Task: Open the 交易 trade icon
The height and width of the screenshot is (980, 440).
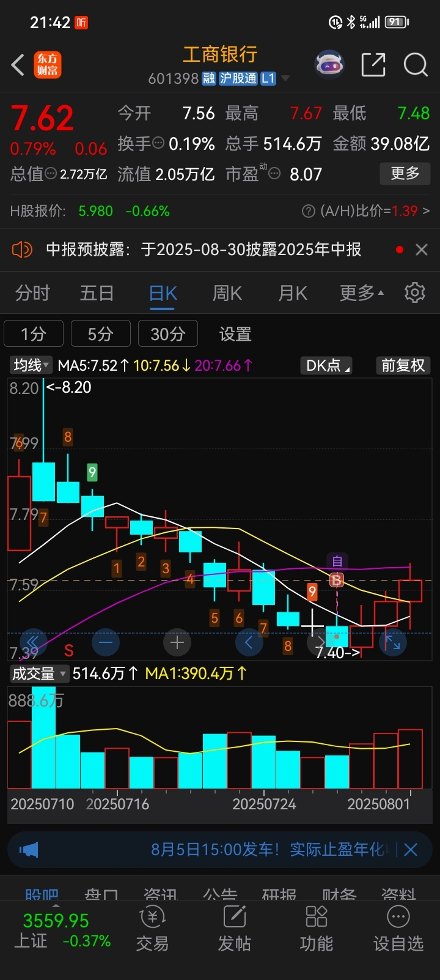Action: tap(152, 929)
